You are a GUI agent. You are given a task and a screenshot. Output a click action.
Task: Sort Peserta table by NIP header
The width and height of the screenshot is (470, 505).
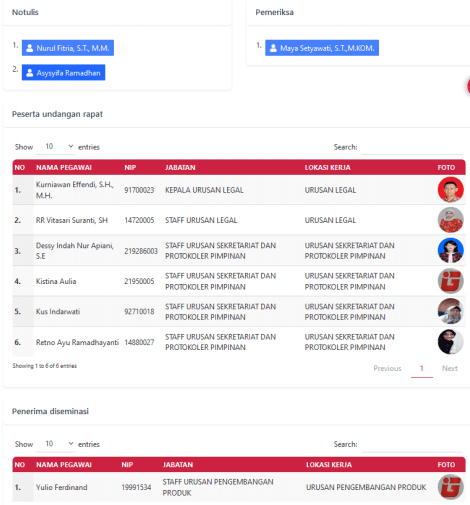click(130, 167)
